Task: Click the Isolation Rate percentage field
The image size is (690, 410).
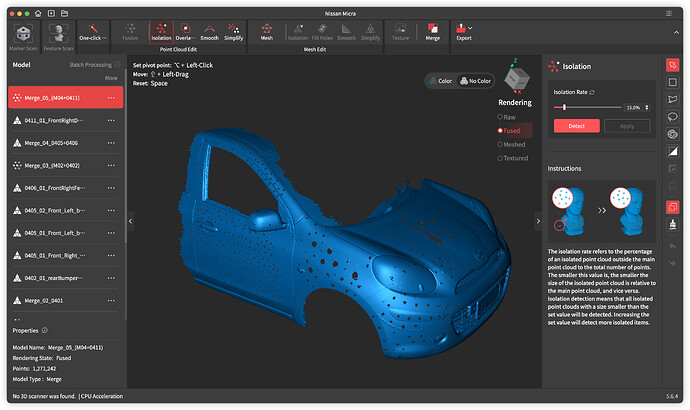Action: pyautogui.click(x=634, y=107)
